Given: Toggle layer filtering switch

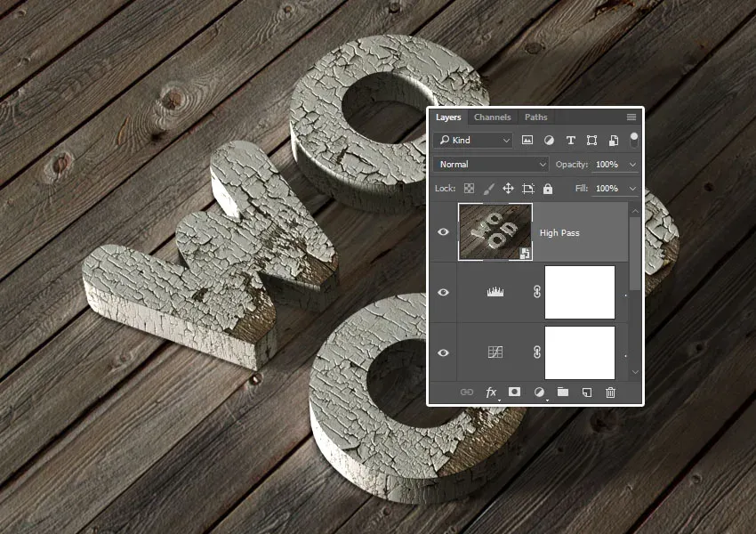Looking at the screenshot, I should coord(633,140).
